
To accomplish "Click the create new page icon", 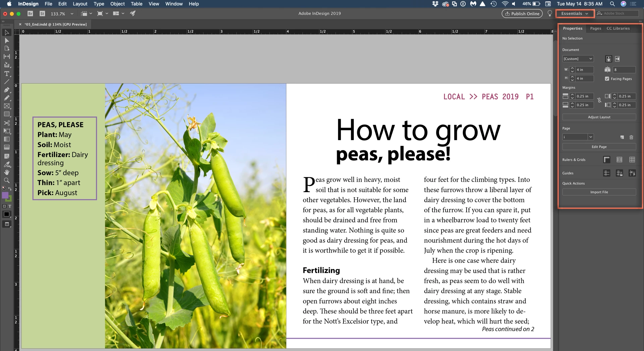I will pos(622,137).
